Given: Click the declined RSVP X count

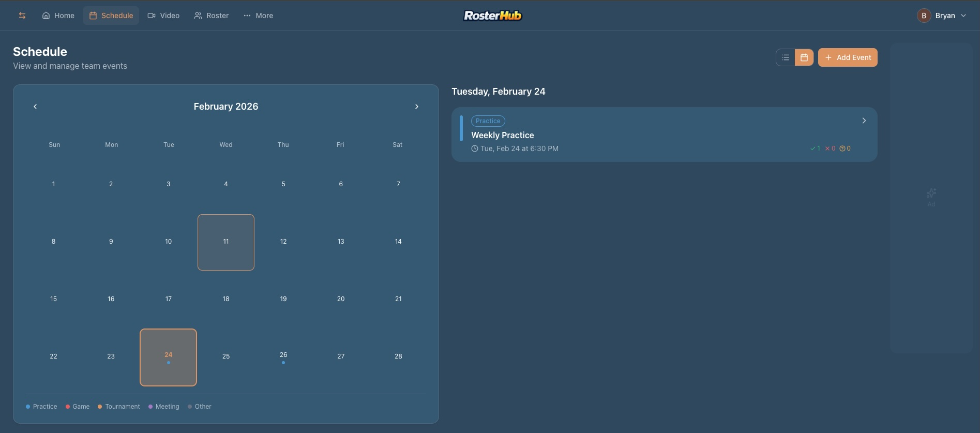Looking at the screenshot, I should [x=830, y=148].
